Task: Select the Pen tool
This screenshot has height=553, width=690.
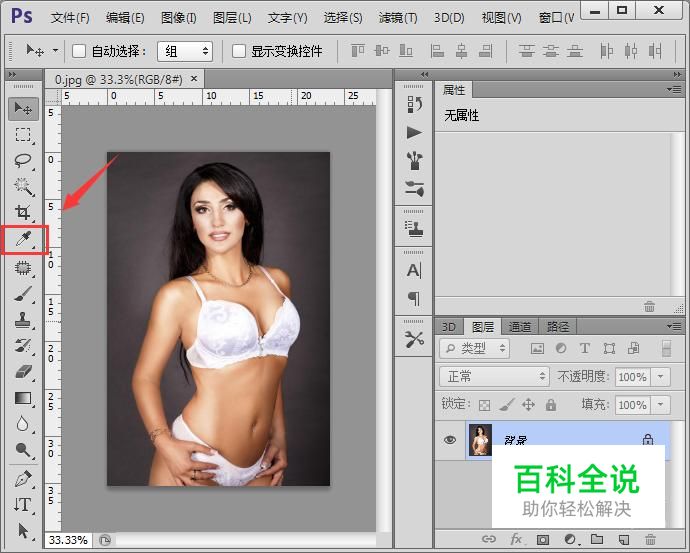Action: point(23,479)
